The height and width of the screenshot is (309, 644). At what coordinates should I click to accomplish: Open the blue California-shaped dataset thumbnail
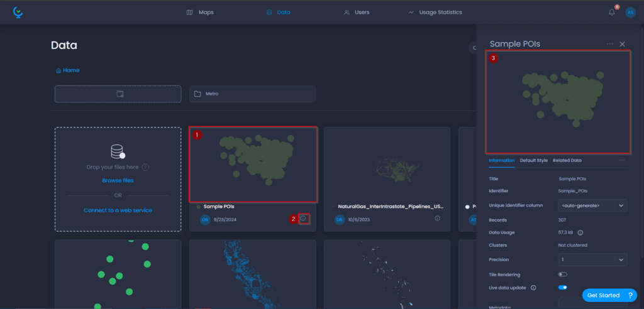pyautogui.click(x=253, y=274)
